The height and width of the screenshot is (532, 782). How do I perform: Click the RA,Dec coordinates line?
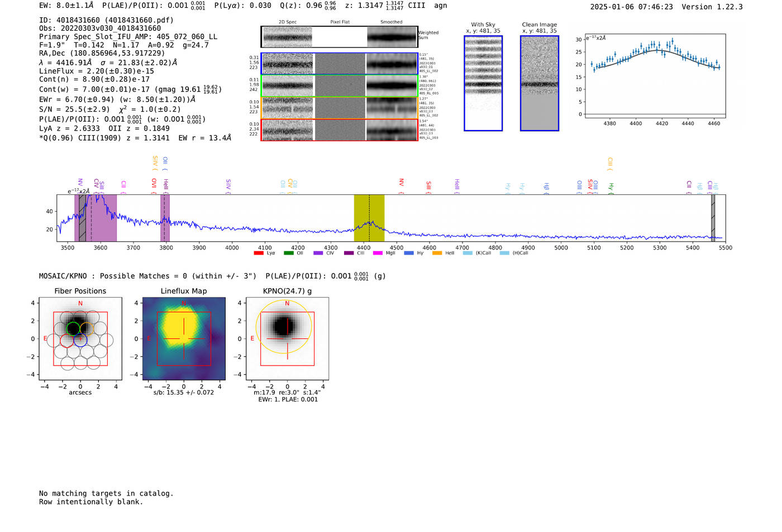click(102, 54)
